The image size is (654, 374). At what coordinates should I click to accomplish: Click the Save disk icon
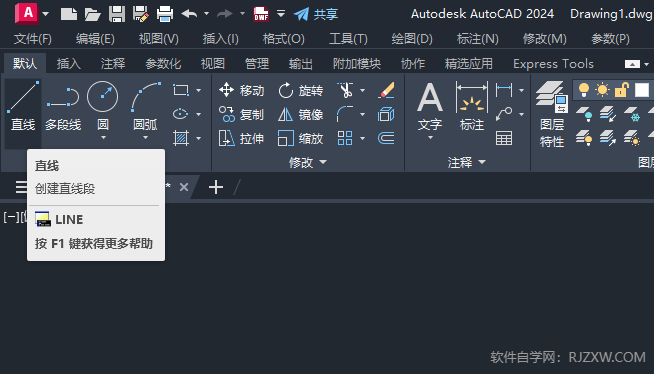coord(117,14)
